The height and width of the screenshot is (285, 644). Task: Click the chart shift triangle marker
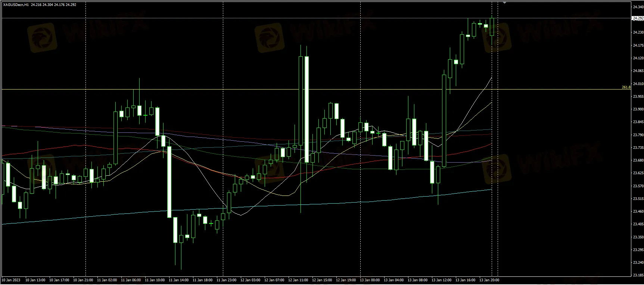(505, 3)
